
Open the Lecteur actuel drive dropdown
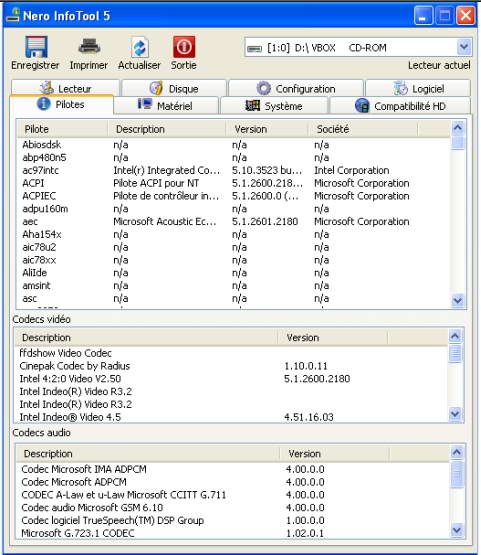464,47
